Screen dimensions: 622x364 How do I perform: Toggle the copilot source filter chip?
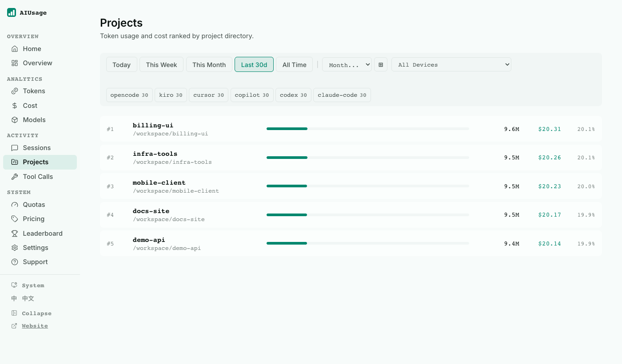tap(252, 95)
